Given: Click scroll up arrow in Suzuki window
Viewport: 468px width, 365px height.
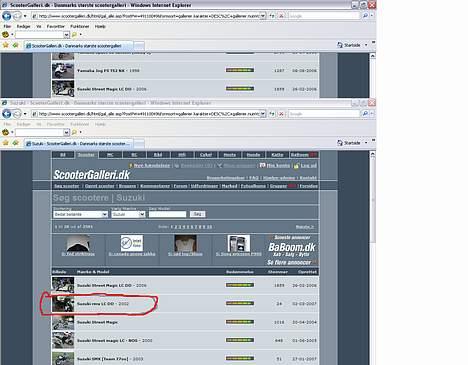Looking at the screenshot, I should 373,154.
